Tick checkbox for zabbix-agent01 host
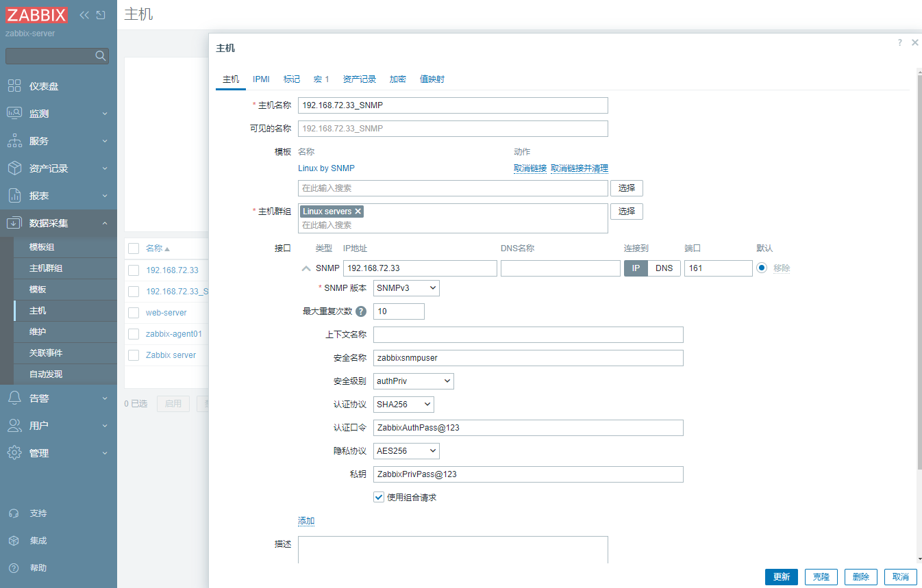This screenshot has height=588, width=922. pyautogui.click(x=134, y=334)
